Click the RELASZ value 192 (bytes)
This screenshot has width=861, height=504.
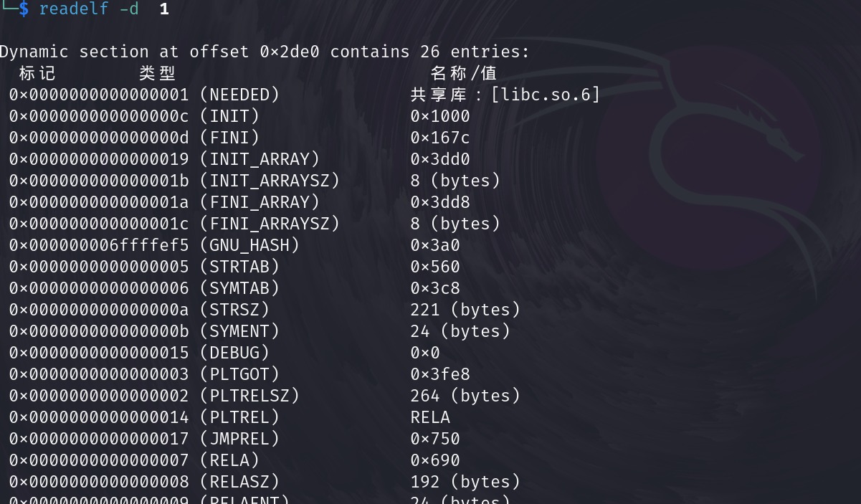click(x=465, y=482)
